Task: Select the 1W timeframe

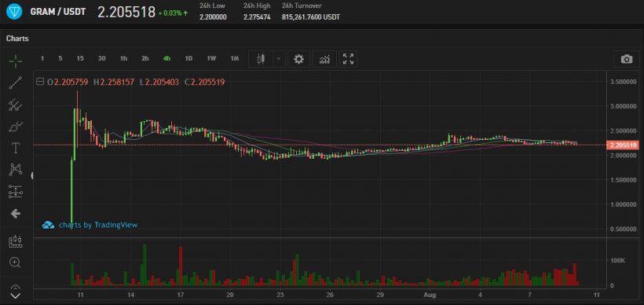Action: click(x=211, y=59)
